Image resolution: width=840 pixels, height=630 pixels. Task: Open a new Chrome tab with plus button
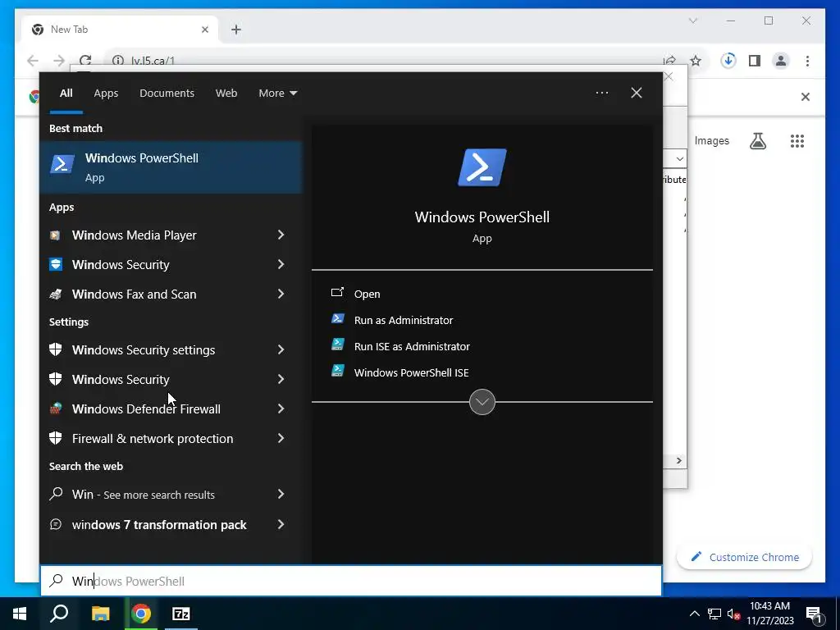236,30
